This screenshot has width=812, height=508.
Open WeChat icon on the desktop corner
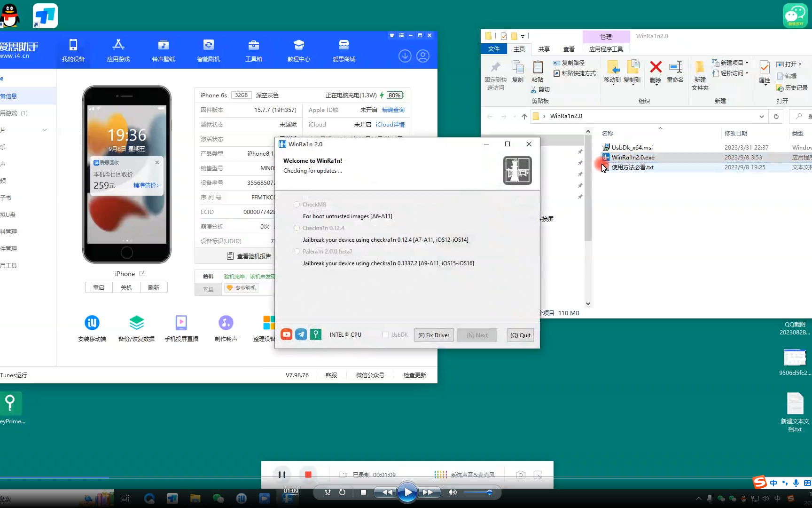point(795,16)
